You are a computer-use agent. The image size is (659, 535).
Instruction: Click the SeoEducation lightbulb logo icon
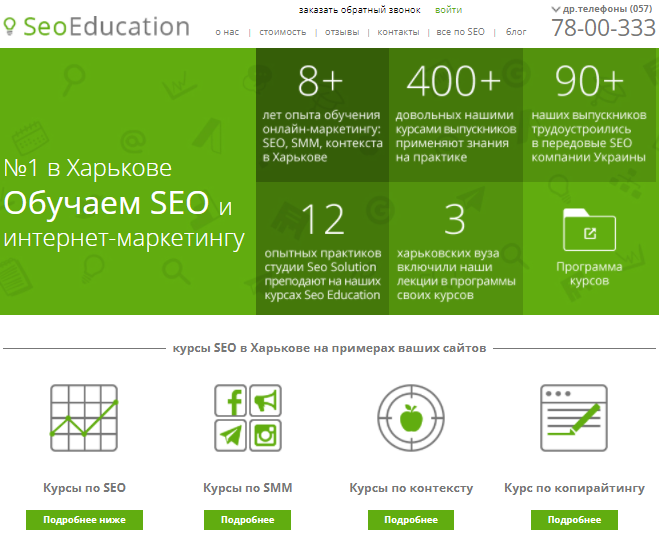[9, 26]
